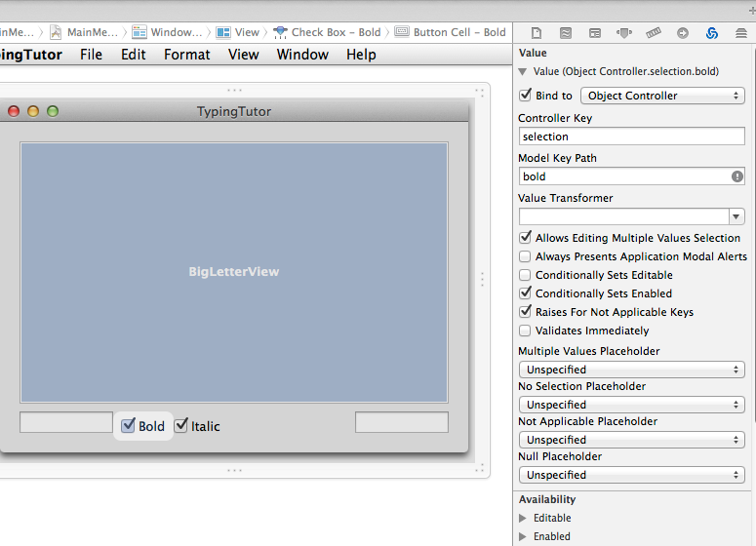Open the File menu in menu editor
Screen dimensions: 756x546
pyautogui.click(x=91, y=55)
